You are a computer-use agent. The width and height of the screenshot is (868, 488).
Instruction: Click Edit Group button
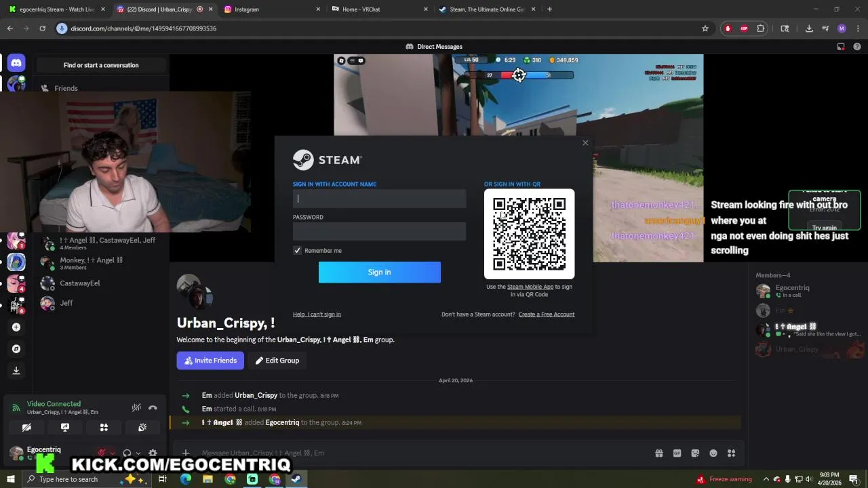tap(277, 361)
